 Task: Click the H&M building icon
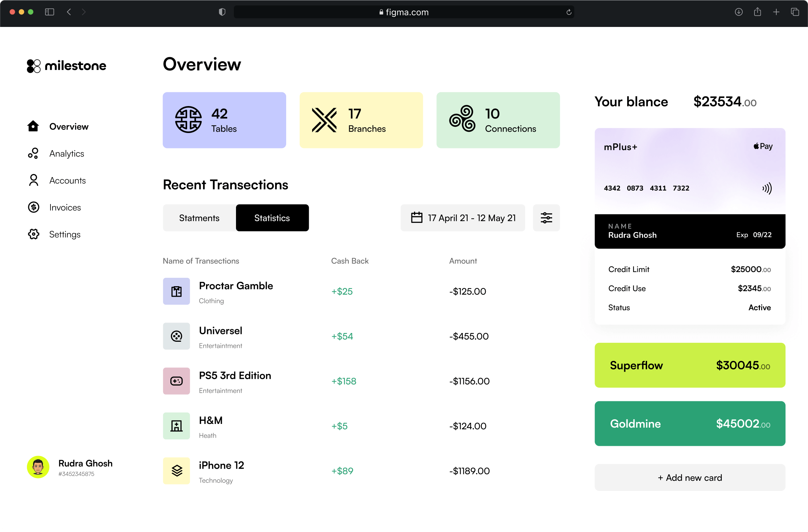[176, 426]
